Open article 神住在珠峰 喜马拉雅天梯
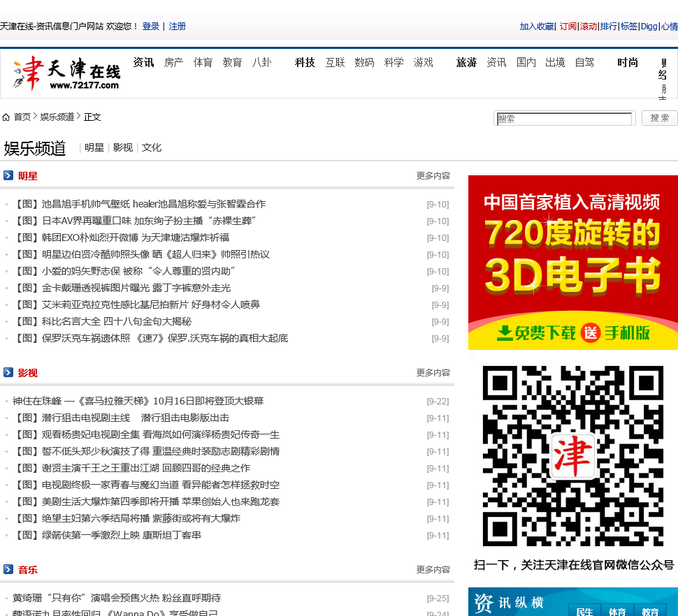678x616 pixels. [138, 401]
